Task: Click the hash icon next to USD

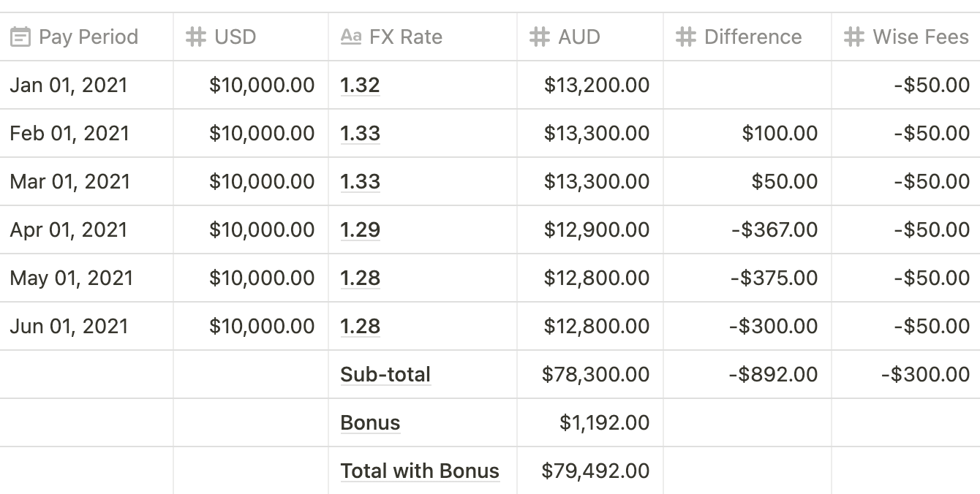Action: tap(196, 37)
